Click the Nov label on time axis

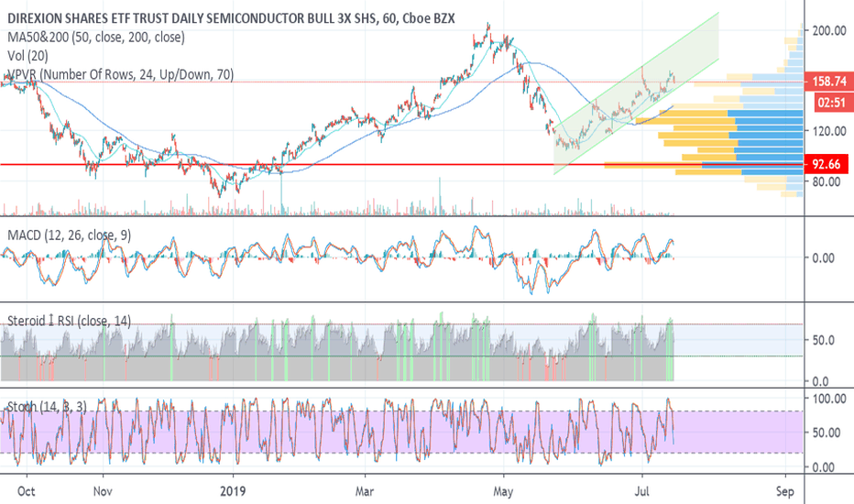pos(103,491)
